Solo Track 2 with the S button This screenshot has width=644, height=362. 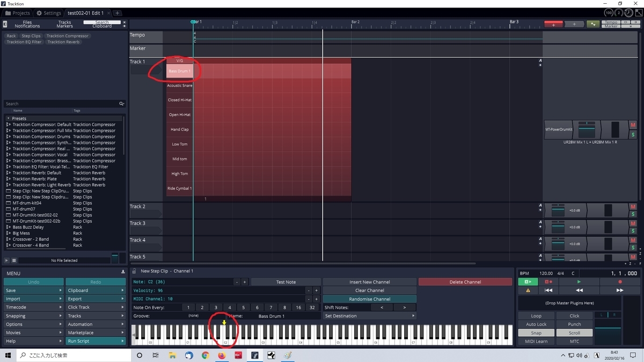(633, 213)
